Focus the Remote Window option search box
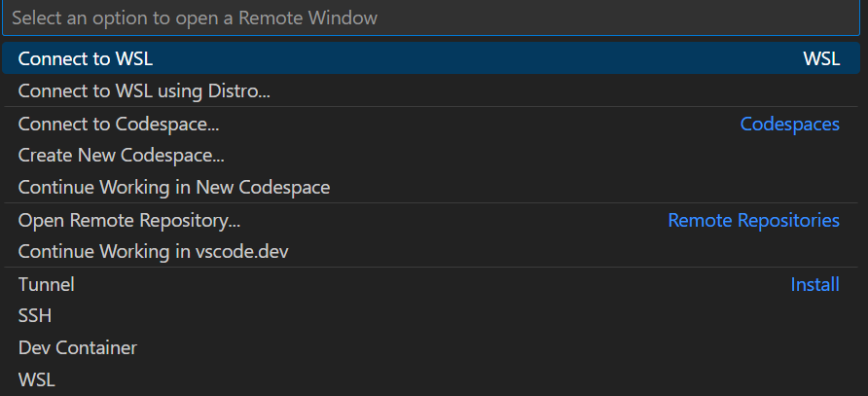Viewport: 868px width, 396px height. [431, 18]
